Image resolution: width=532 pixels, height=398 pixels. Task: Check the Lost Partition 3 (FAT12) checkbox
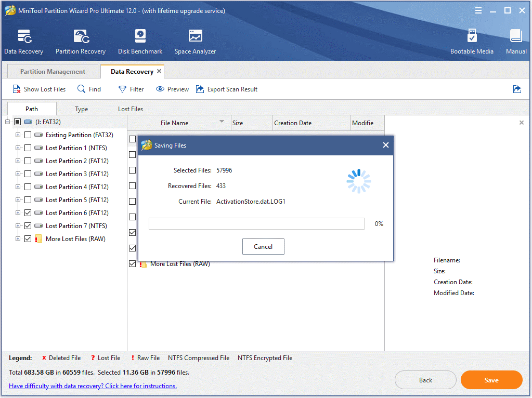pyautogui.click(x=28, y=174)
